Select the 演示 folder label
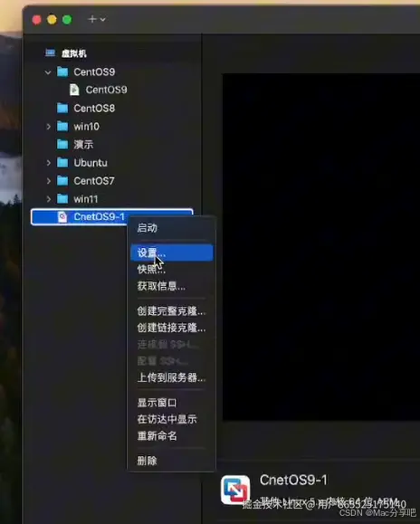The height and width of the screenshot is (524, 420). [x=83, y=145]
